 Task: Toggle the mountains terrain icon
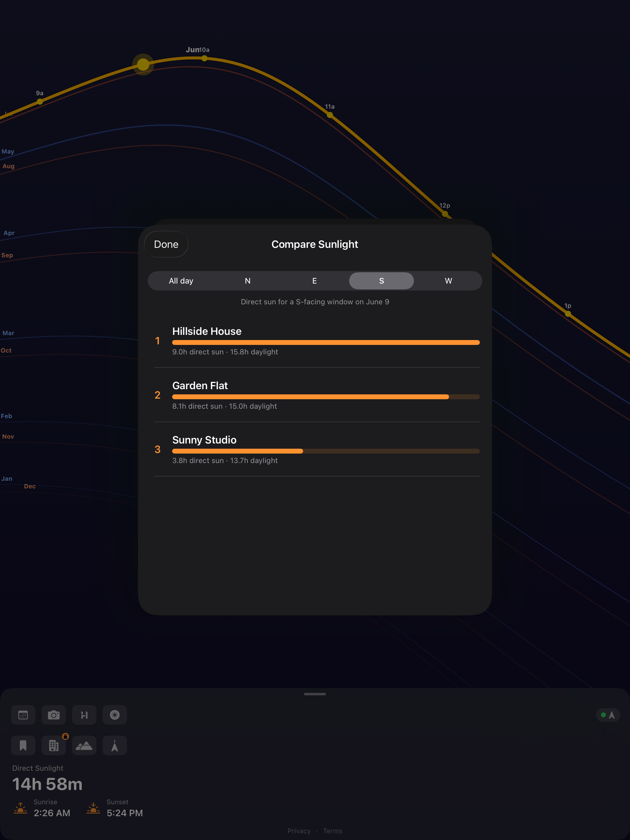[84, 745]
